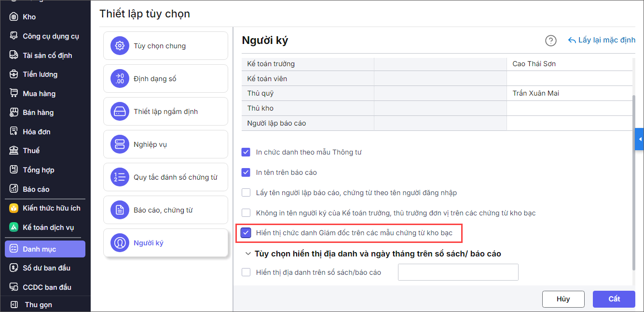Viewport: 644px width, 312px height.
Task: Collapse Tùy chọn hiển thị địa danh section
Action: coord(248,254)
